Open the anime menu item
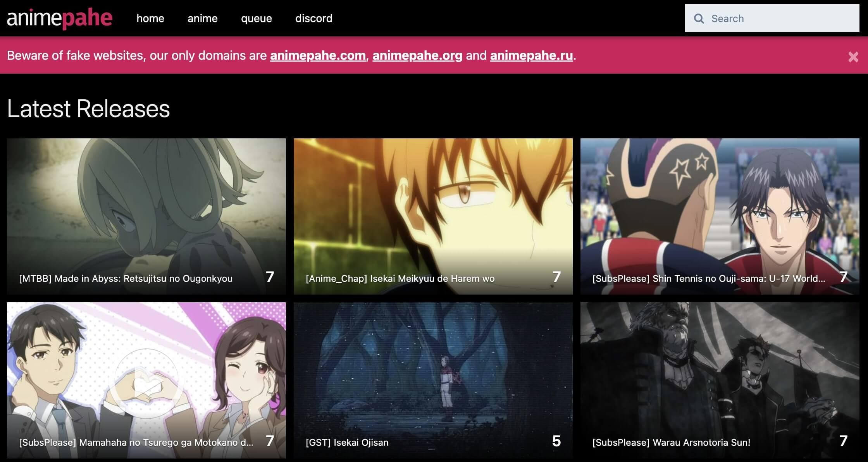The image size is (868, 462). [202, 18]
